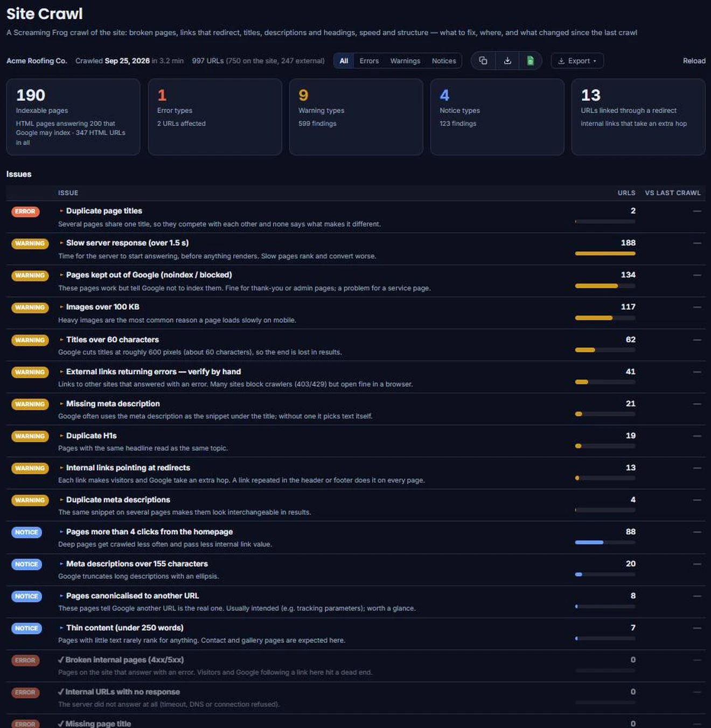Open the 1 Error types card
The image size is (711, 728).
tap(215, 117)
